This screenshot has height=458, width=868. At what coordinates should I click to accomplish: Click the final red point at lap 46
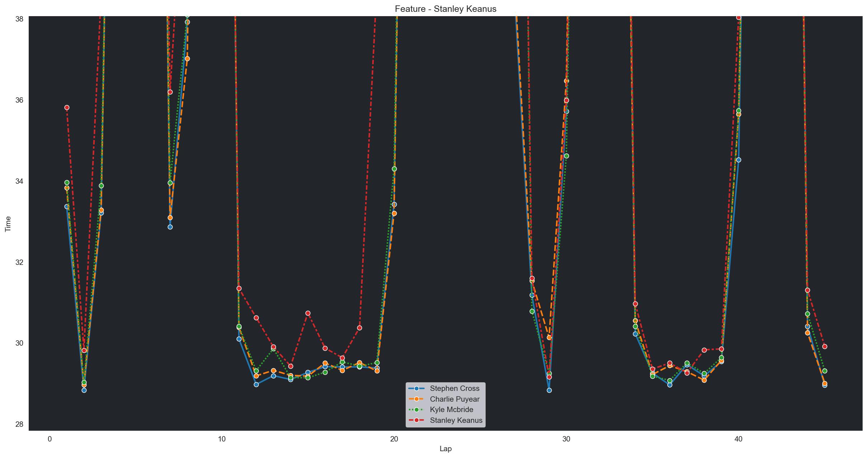click(825, 346)
